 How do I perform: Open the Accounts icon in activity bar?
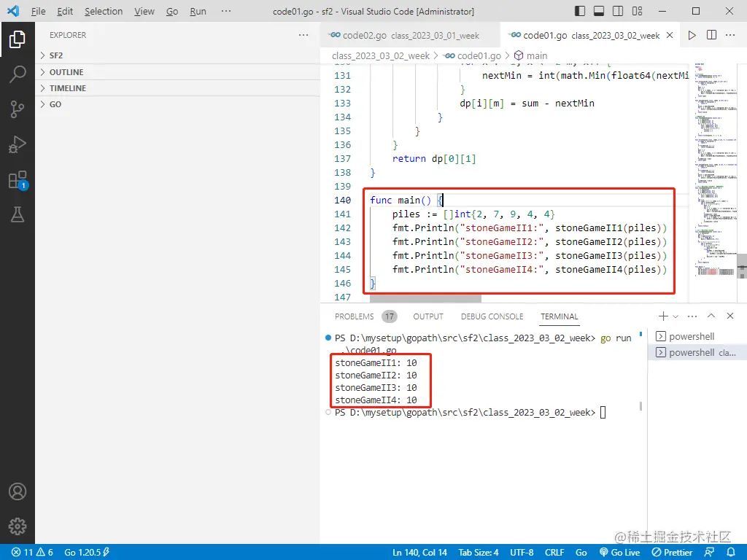tap(18, 491)
